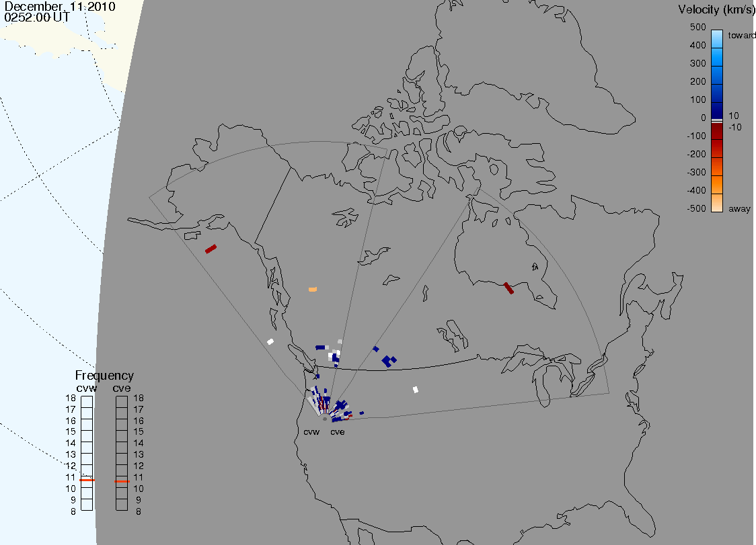Click the -500 tick label on velocity scale
The width and height of the screenshot is (756, 545).
(x=696, y=208)
